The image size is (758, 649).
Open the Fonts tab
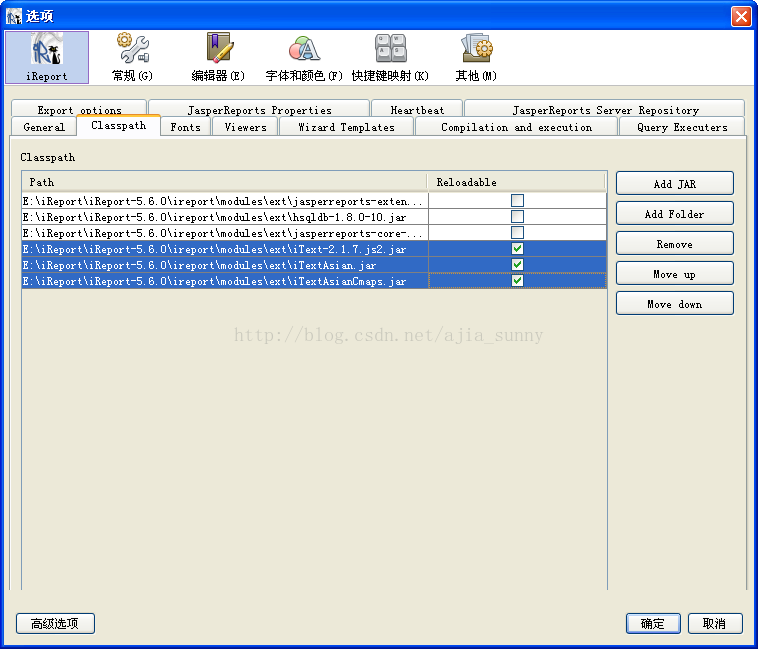click(x=185, y=127)
